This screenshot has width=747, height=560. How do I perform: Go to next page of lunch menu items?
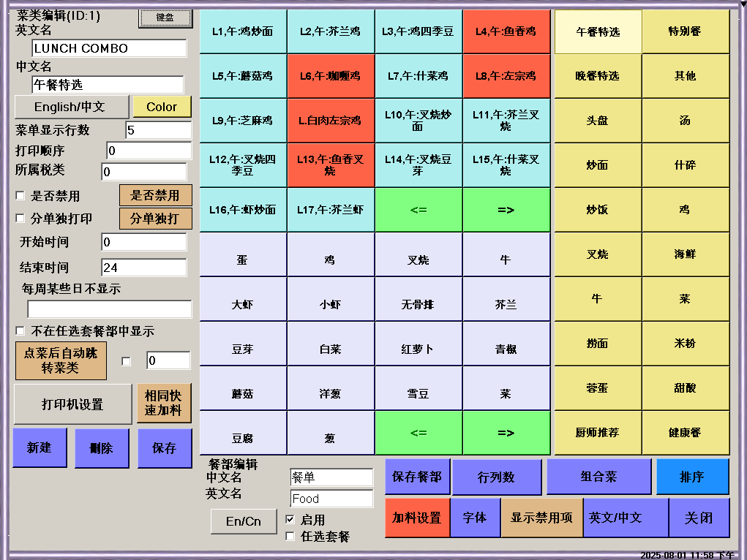(x=506, y=210)
